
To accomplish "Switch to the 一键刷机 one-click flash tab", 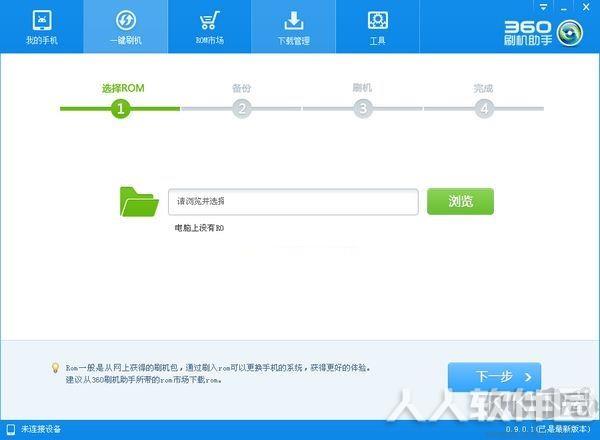I will pos(126,27).
